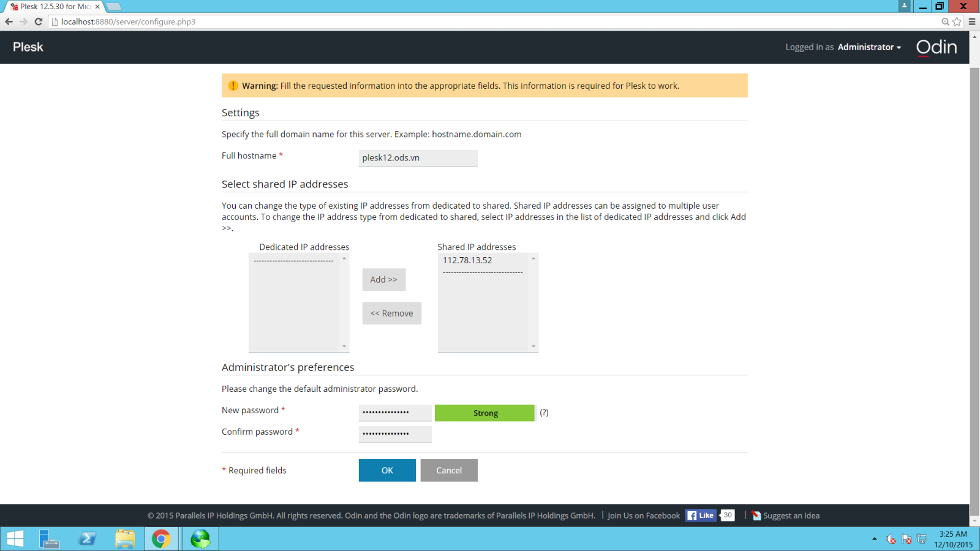This screenshot has width=980, height=551.
Task: Open the Administrator account dropdown
Action: (x=869, y=47)
